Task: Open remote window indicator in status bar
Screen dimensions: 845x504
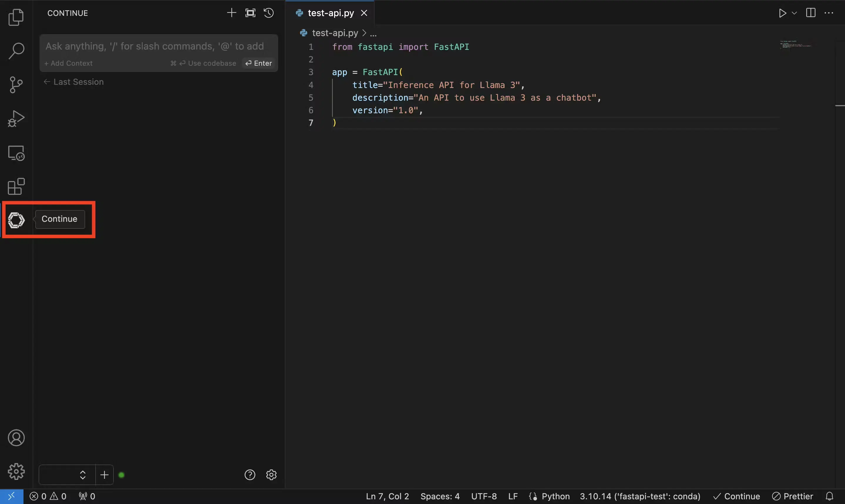Action: (11, 497)
